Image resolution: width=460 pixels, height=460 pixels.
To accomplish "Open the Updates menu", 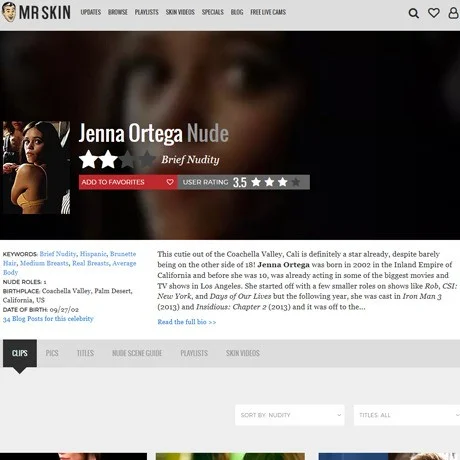I will click(x=91, y=12).
